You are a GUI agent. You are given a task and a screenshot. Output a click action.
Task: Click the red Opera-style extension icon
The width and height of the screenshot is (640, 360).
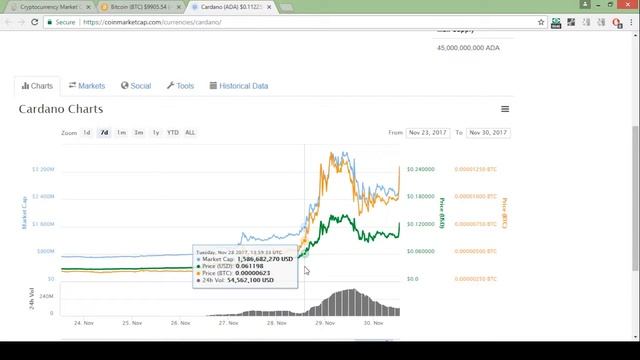click(x=617, y=23)
